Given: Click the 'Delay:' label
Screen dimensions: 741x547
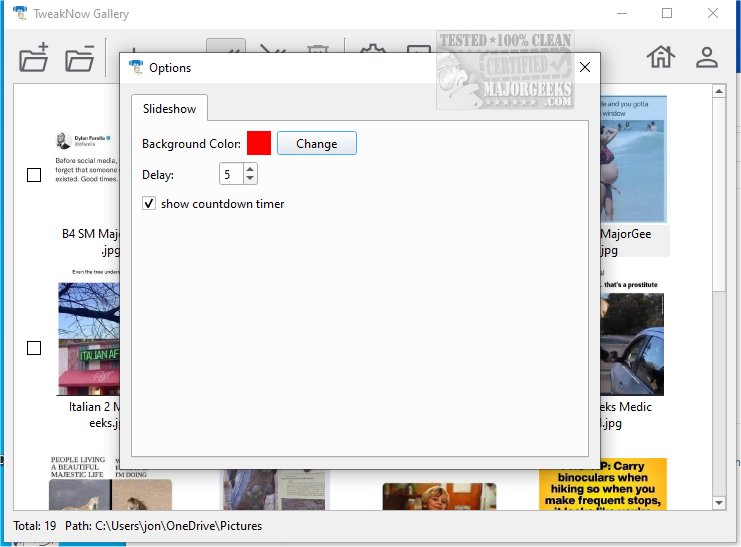Looking at the screenshot, I should [x=158, y=175].
